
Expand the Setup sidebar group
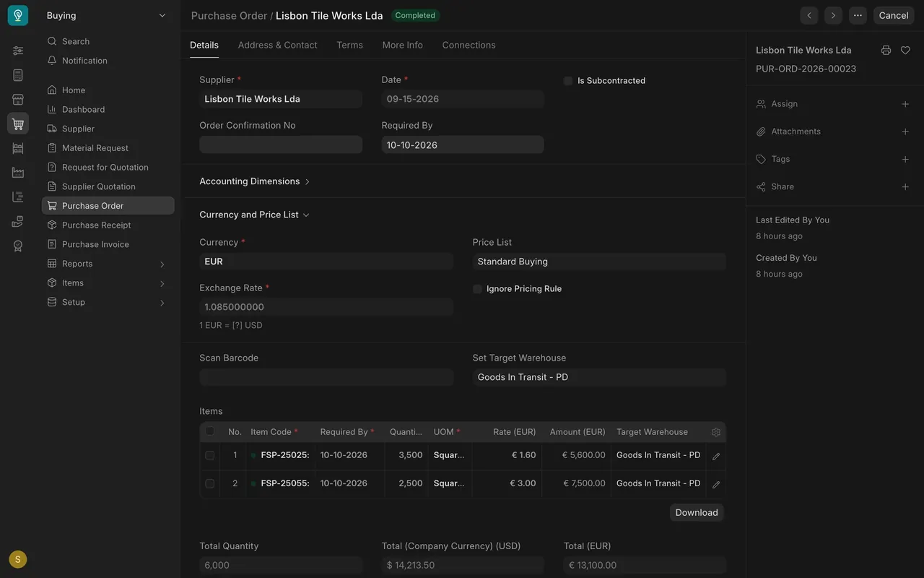108,302
